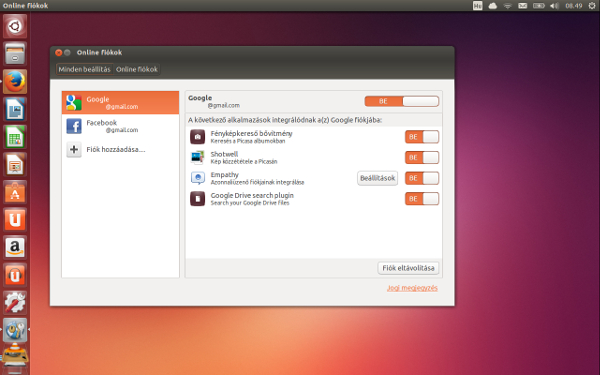Open Ubuntu Software Center launcher icon
This screenshot has width=600, height=375.
[15, 192]
